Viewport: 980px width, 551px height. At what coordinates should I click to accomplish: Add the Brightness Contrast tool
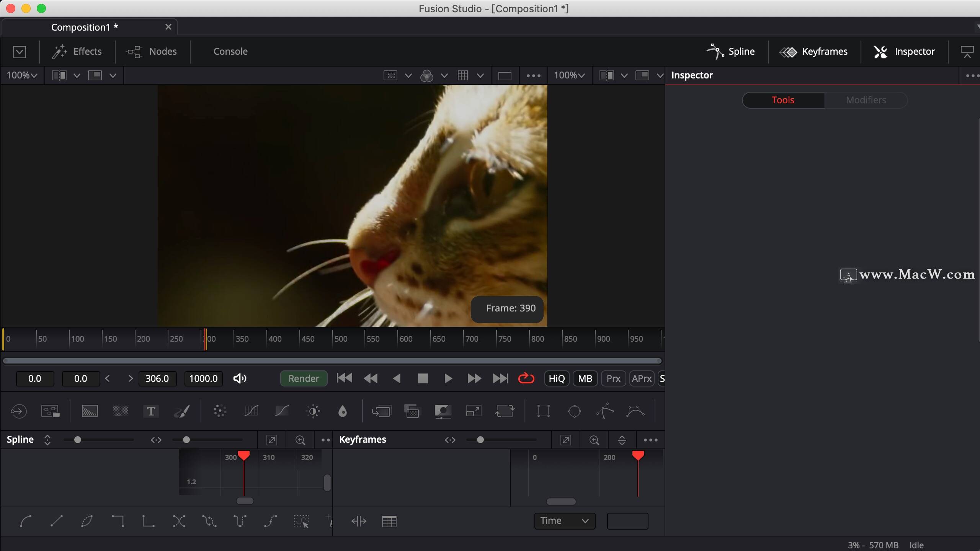click(x=313, y=411)
